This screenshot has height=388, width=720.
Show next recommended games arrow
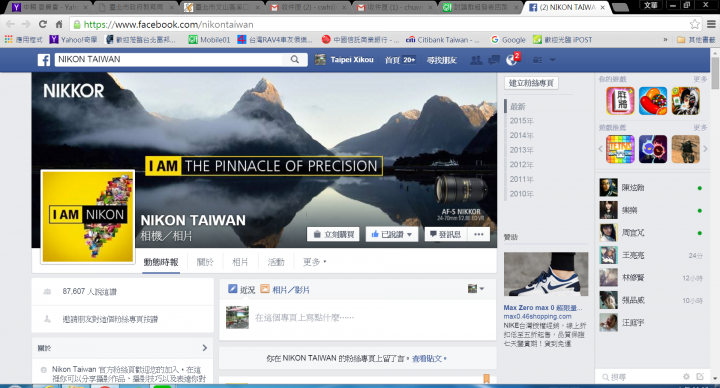[705, 149]
